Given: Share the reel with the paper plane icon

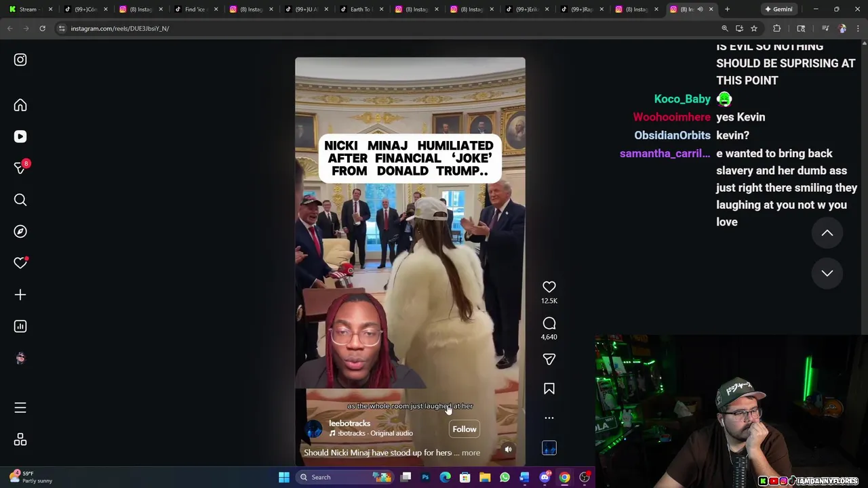Looking at the screenshot, I should click(x=549, y=359).
